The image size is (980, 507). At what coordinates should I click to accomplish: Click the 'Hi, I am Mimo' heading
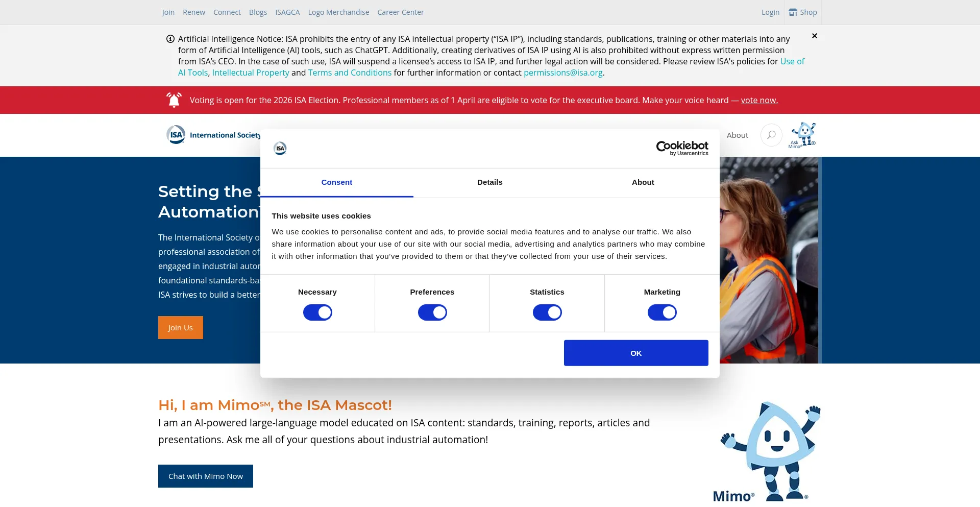(x=275, y=405)
